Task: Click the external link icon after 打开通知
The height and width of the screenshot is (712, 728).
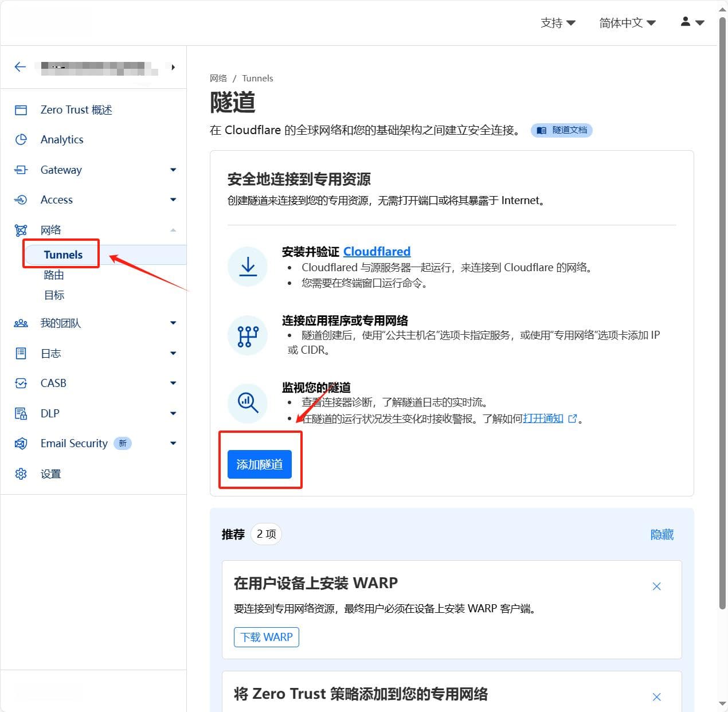Action: coord(572,419)
